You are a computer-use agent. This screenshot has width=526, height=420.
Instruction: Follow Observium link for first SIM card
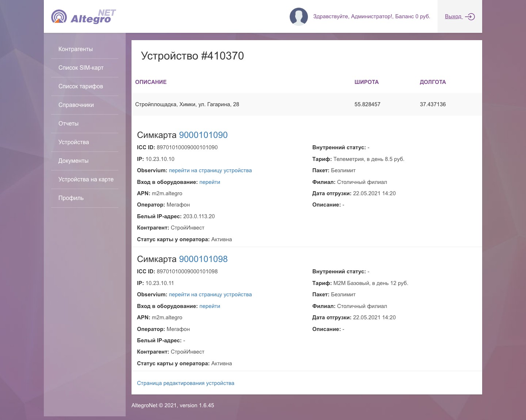(210, 170)
